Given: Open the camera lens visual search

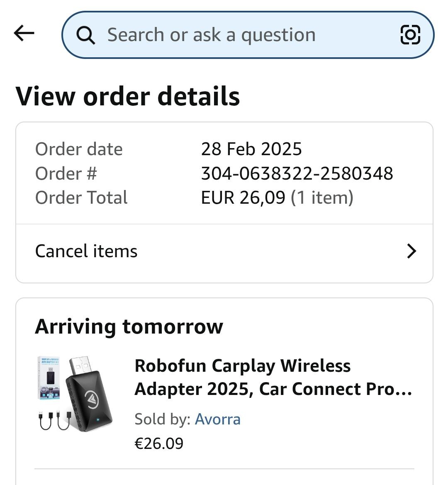Looking at the screenshot, I should tap(410, 35).
